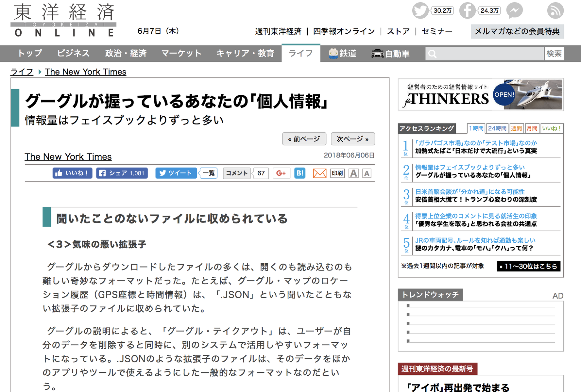Screen dimensions: 581x392
Task: Open the Facebook icon in header
Action: coord(467,10)
